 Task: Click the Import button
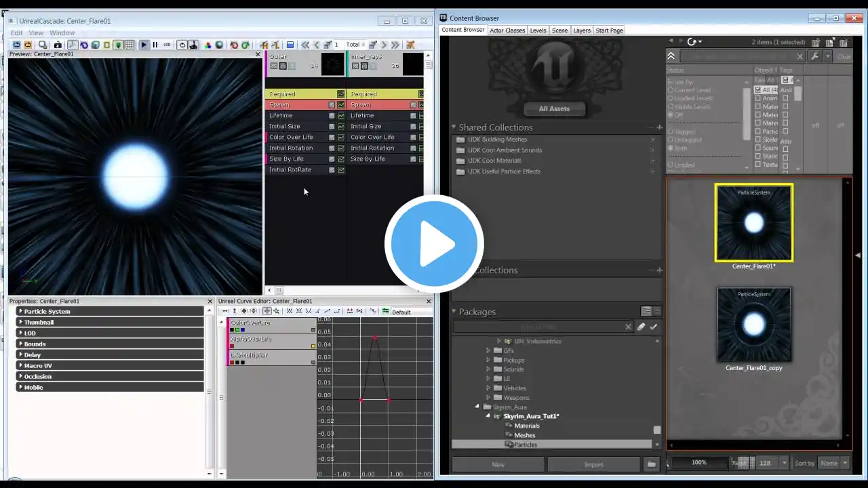593,464
